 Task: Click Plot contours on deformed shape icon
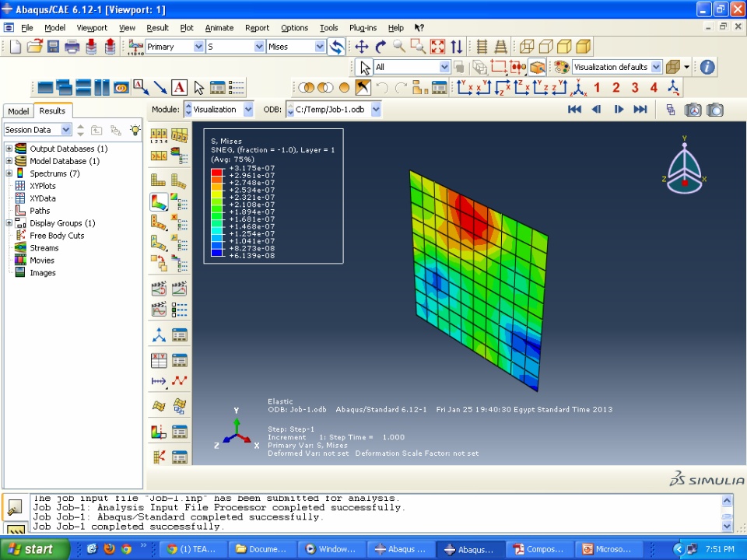(x=159, y=202)
